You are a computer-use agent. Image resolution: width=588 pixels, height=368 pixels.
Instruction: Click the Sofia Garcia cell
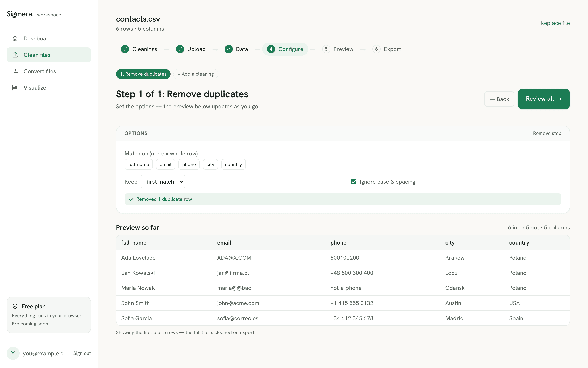point(136,318)
